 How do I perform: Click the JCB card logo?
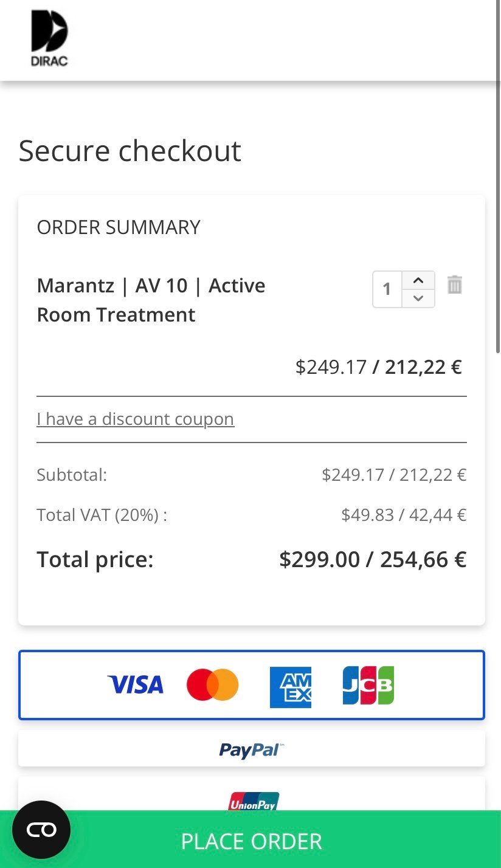point(368,685)
